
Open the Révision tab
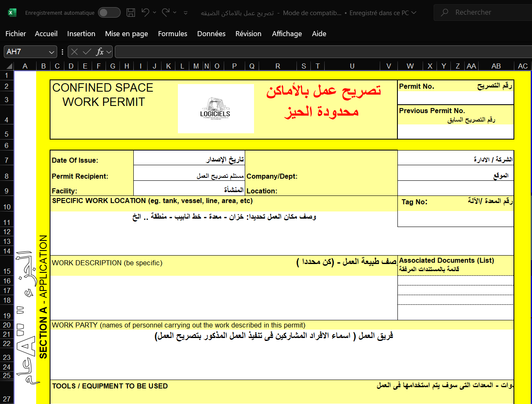(248, 34)
